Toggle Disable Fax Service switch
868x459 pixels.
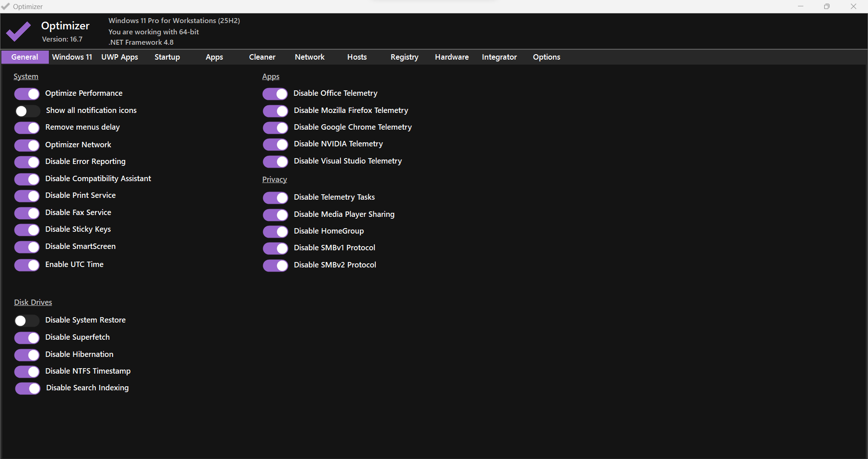click(x=27, y=213)
